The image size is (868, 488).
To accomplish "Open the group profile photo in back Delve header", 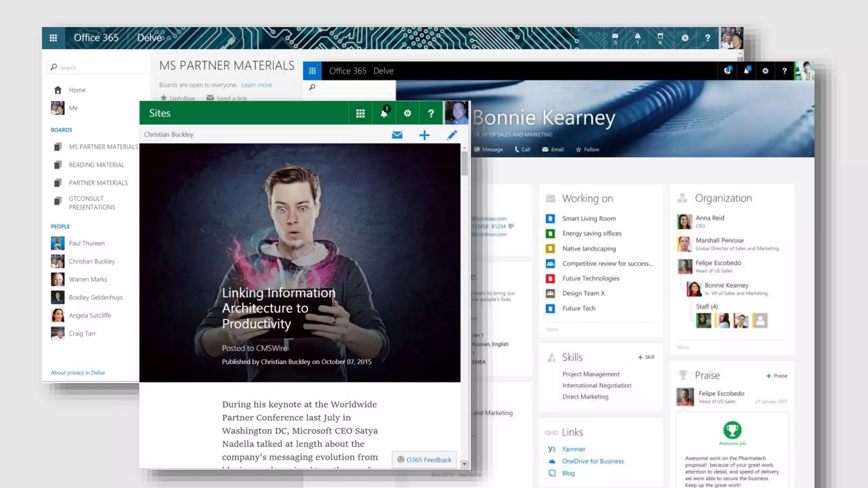I will pyautogui.click(x=732, y=38).
